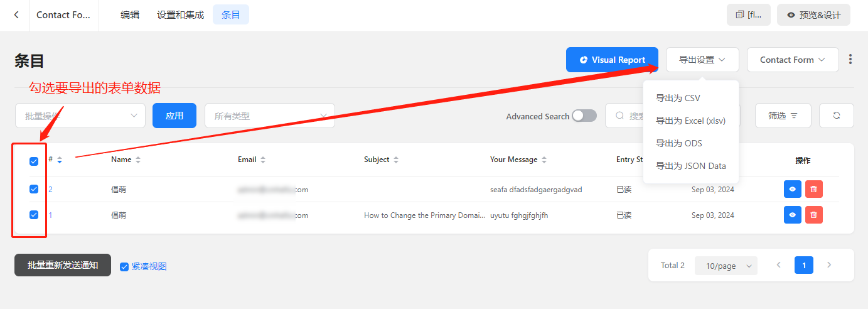868x309 pixels.
Task: Go to next page arrow
Action: (828, 265)
